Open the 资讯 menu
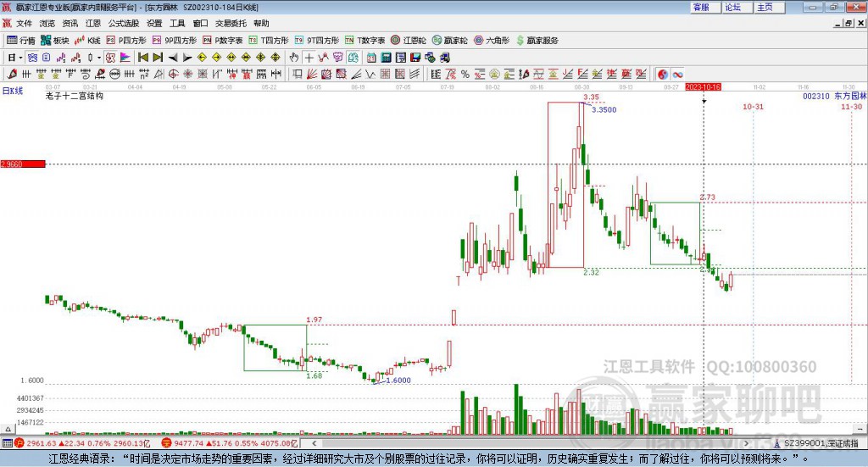The width and height of the screenshot is (868, 467). (x=70, y=23)
